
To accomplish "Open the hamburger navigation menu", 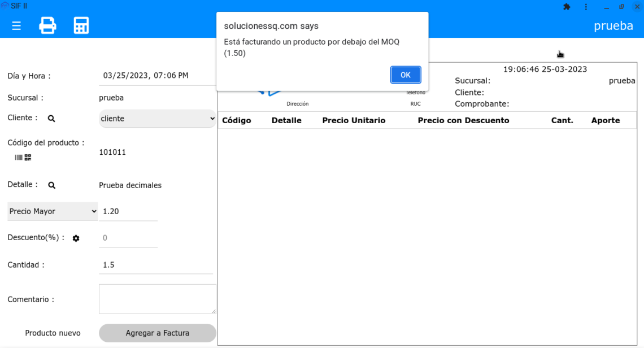I will [x=16, y=26].
